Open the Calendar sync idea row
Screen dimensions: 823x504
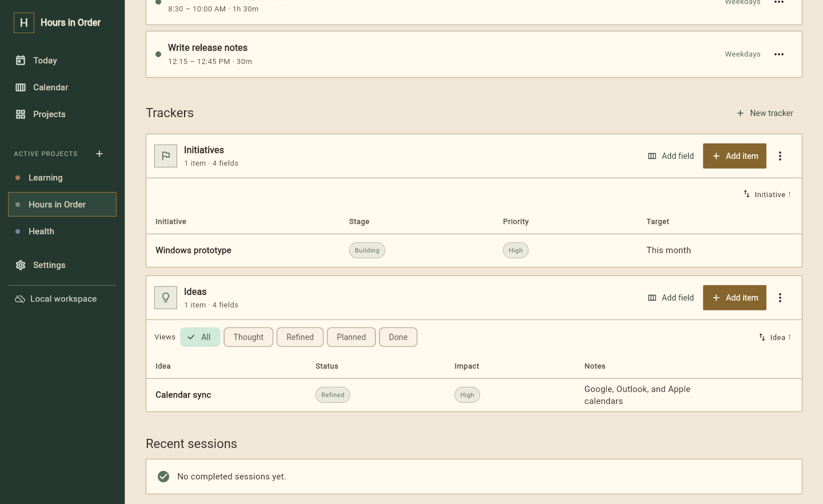[x=474, y=395]
